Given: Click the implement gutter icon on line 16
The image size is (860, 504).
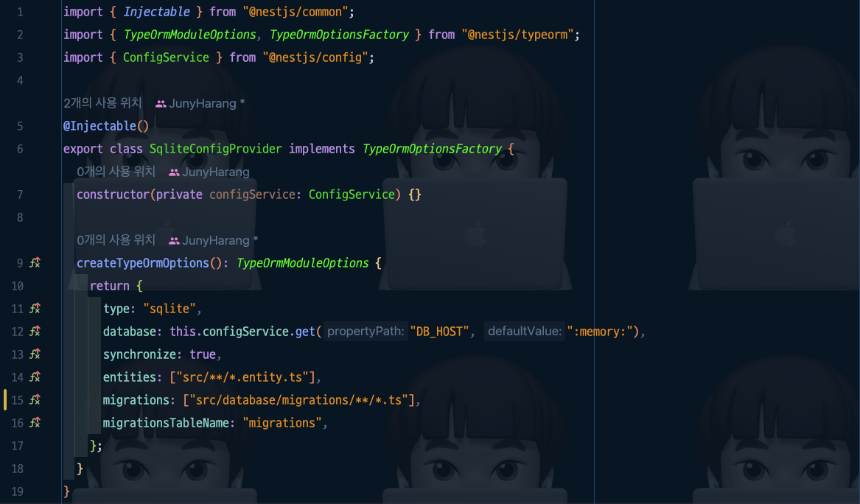Looking at the screenshot, I should (35, 423).
